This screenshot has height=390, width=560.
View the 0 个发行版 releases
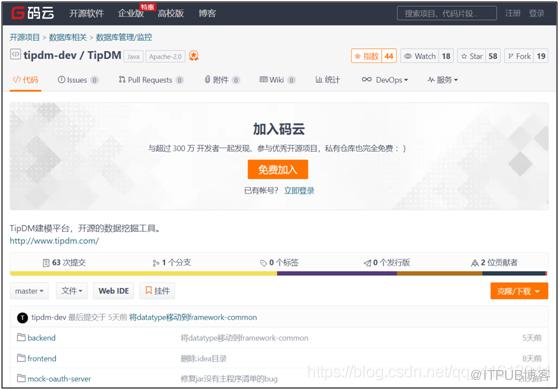coord(386,263)
